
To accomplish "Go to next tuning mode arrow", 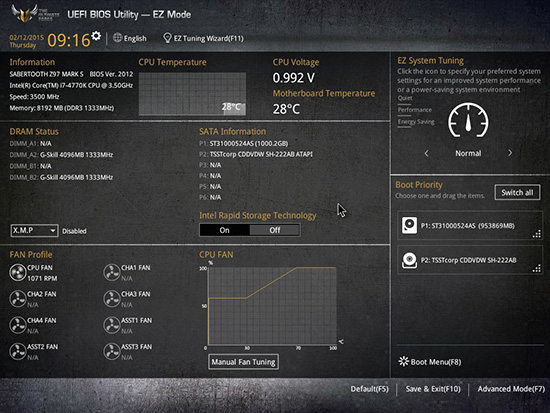I will pos(510,153).
